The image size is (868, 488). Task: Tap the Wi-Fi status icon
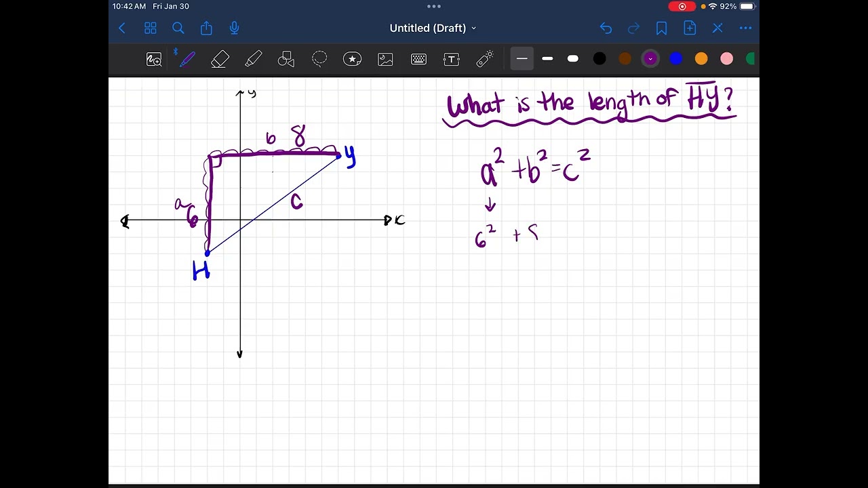pos(713,6)
